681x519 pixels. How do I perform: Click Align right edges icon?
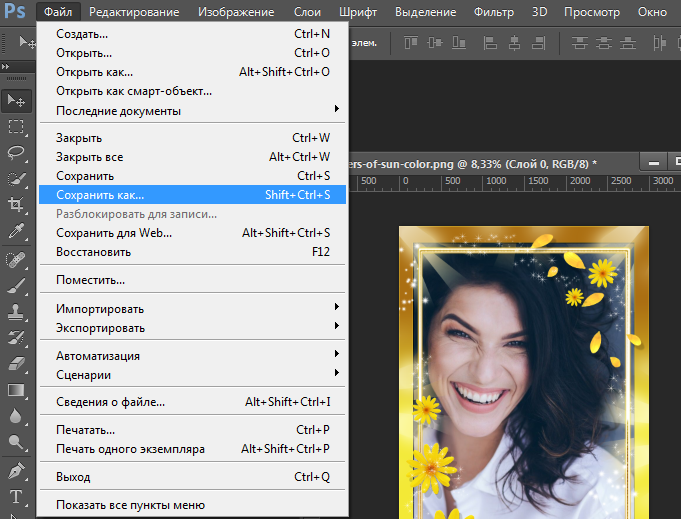click(x=539, y=43)
